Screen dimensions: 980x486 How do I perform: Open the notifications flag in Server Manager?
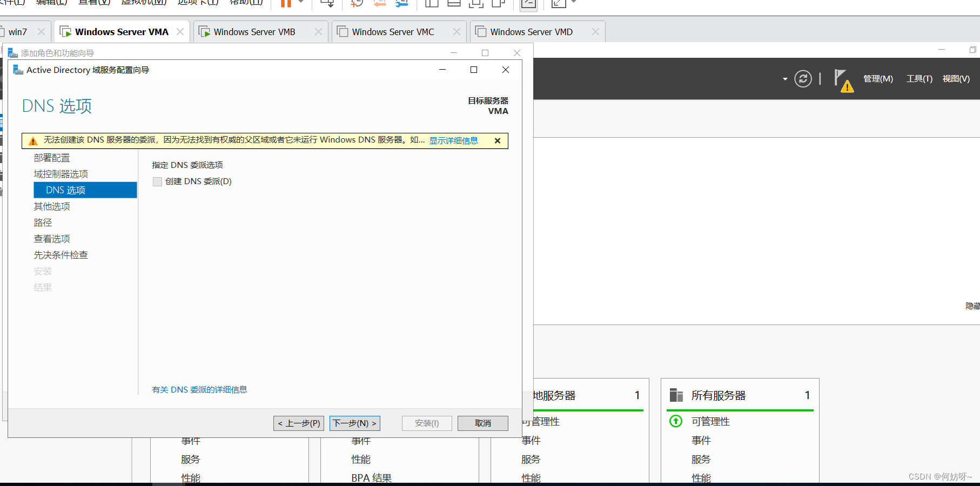843,80
